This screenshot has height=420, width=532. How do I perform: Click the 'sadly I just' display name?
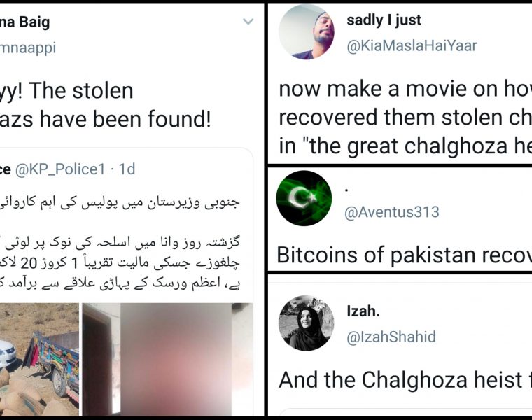point(384,20)
